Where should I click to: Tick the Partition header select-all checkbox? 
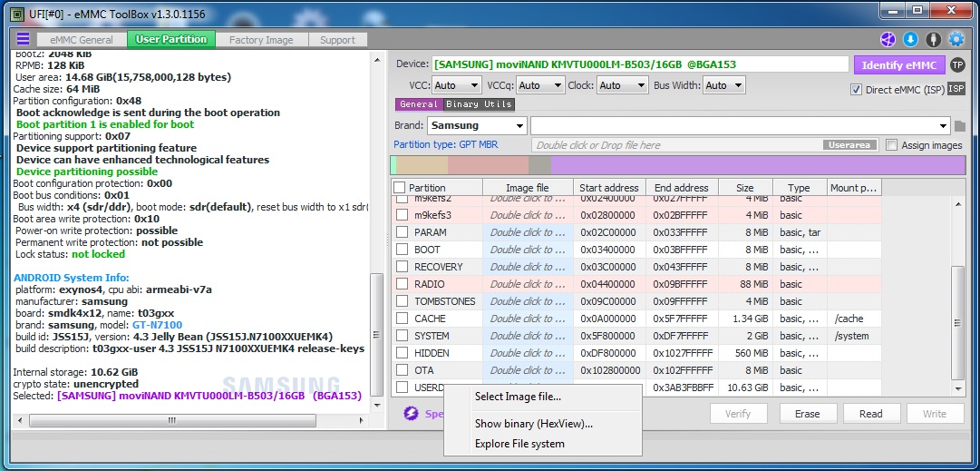point(399,188)
